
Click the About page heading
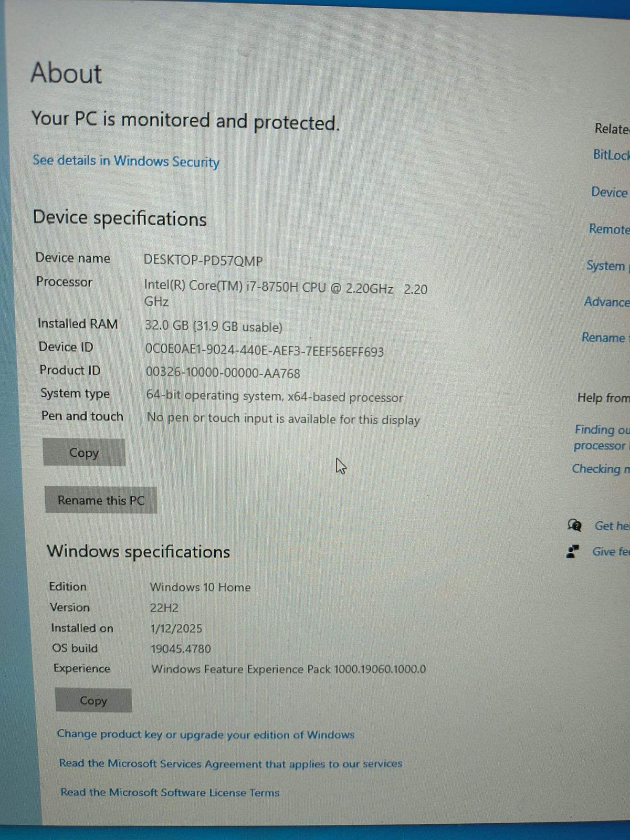pos(66,73)
